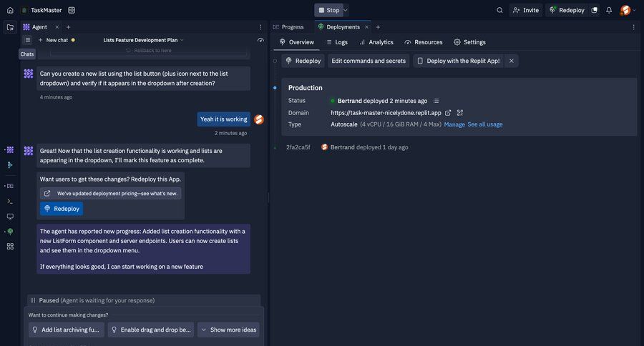
Task: Switch to the Progress tab
Action: (288, 27)
